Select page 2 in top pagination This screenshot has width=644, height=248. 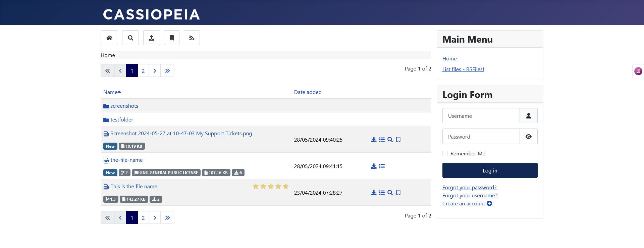coord(143,71)
